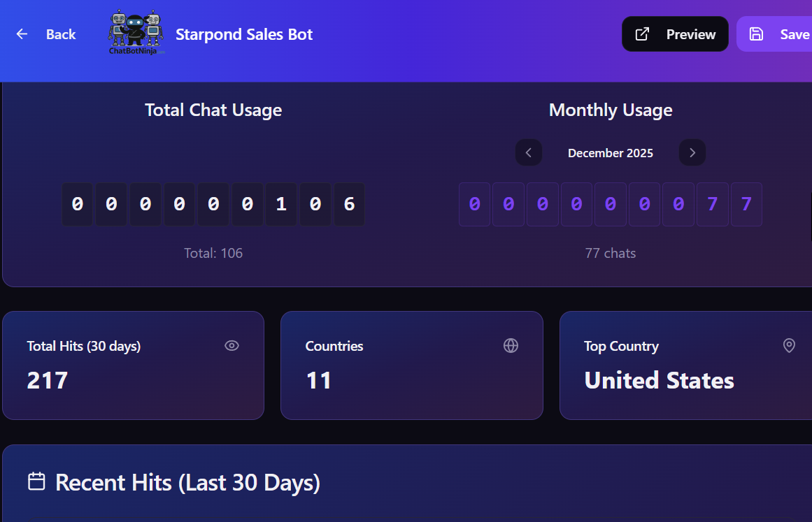The width and height of the screenshot is (812, 522).
Task: Click the external-link icon in Preview button
Action: coord(642,34)
